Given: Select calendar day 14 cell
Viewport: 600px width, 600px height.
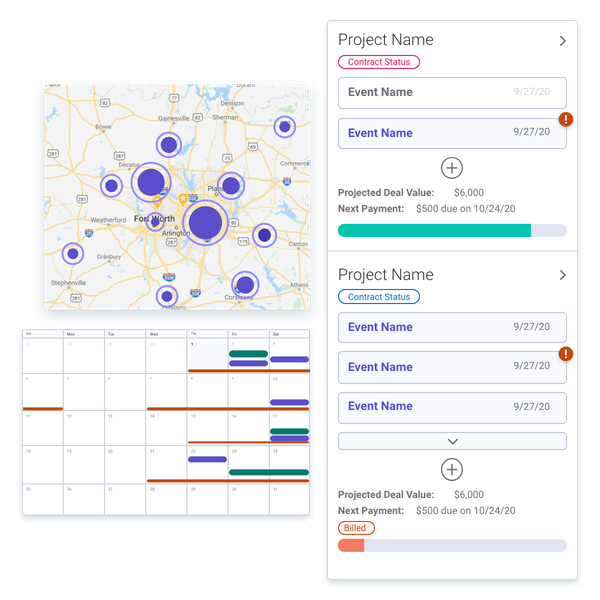Looking at the screenshot, I should coord(166,427).
